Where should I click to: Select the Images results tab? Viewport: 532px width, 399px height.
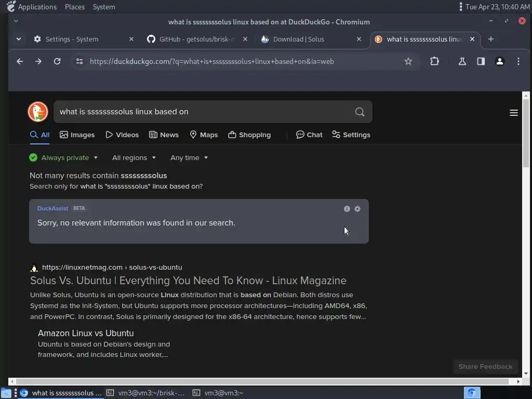point(77,135)
